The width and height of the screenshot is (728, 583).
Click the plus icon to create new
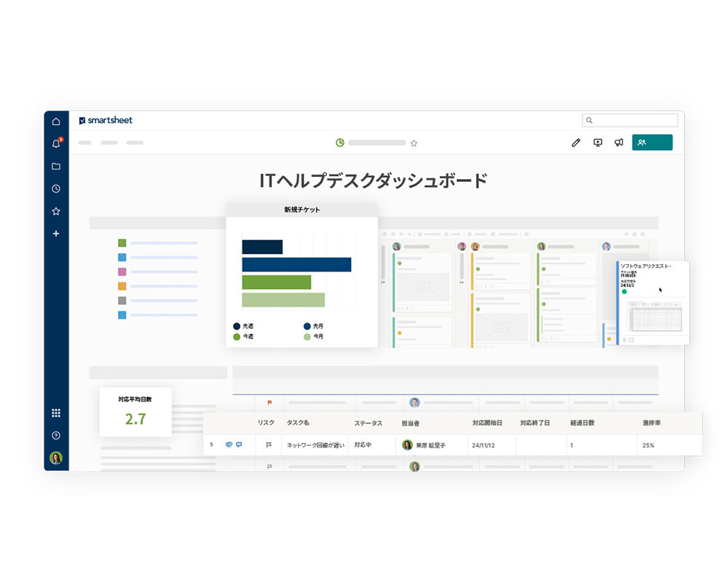click(x=56, y=234)
